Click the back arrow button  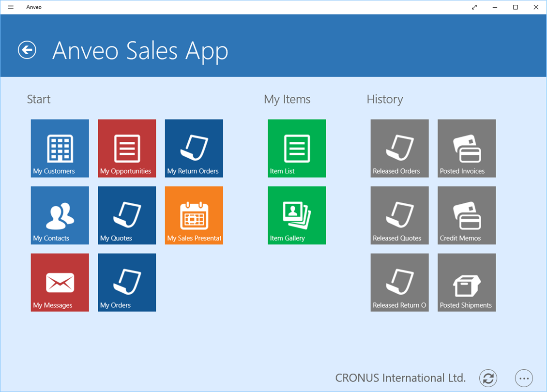27,50
